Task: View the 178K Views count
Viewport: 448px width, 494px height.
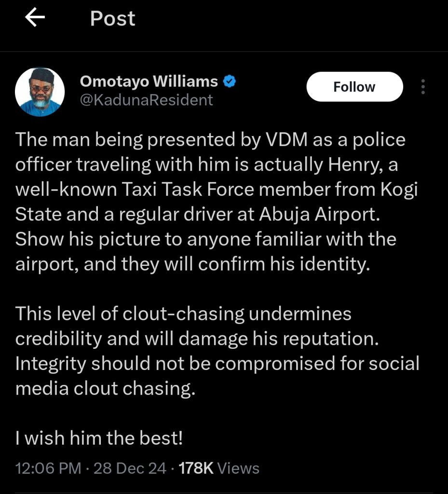Action: coord(219,468)
